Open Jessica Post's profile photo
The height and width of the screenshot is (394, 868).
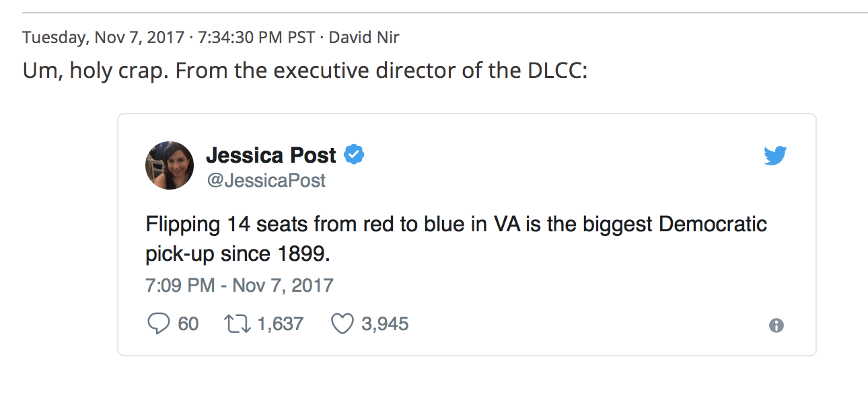point(170,165)
